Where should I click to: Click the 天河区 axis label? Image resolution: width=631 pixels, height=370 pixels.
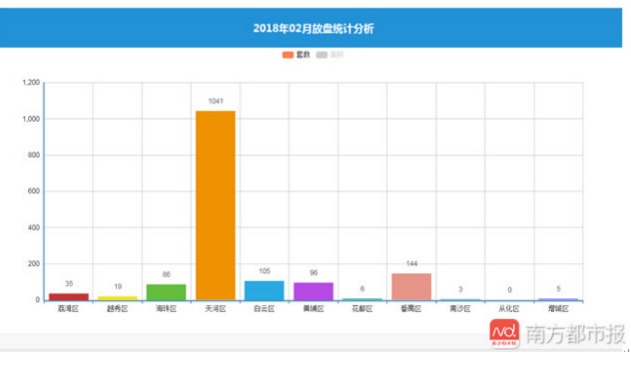click(215, 309)
